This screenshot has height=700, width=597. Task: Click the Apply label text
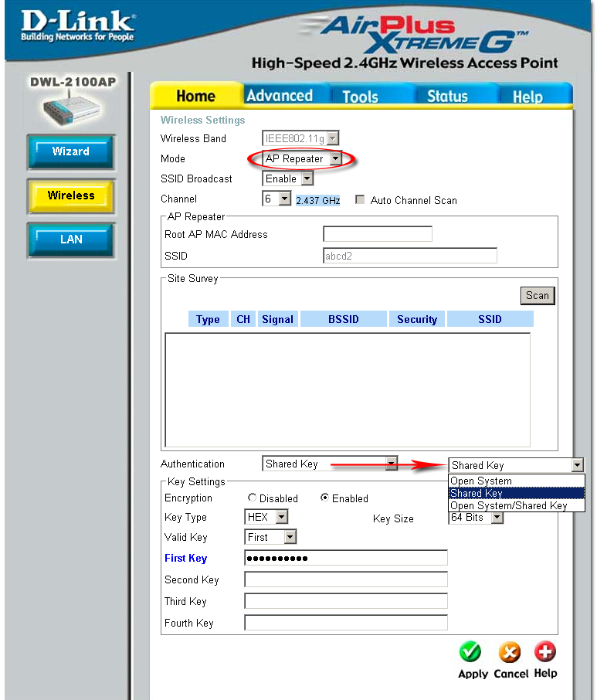(473, 674)
